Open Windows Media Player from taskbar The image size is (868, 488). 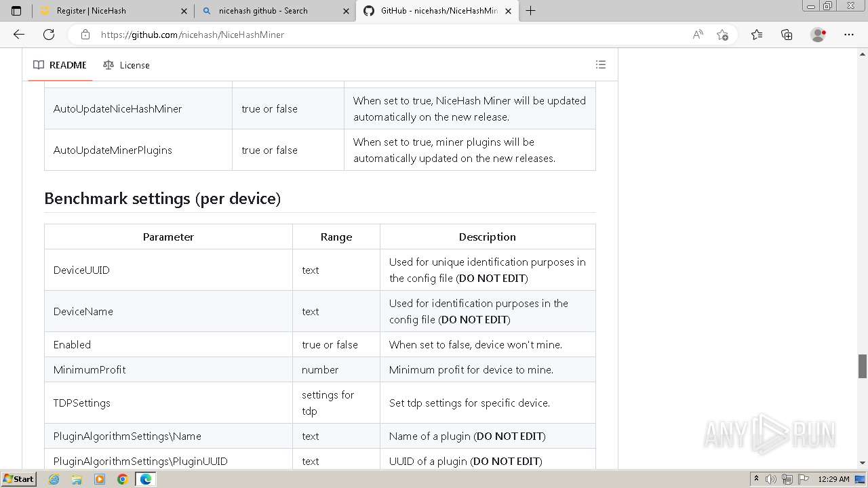click(100, 479)
